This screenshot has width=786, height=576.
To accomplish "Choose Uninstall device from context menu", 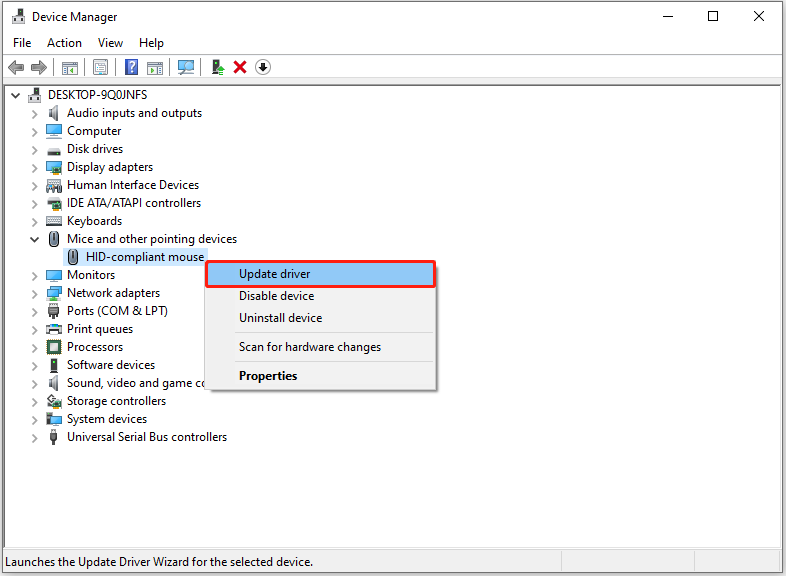I will [320, 318].
